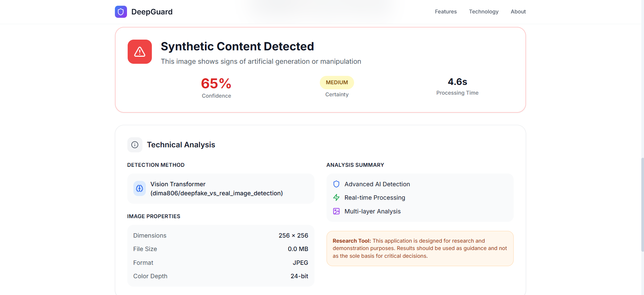Click the Real-time Processing lightning icon

[336, 198]
